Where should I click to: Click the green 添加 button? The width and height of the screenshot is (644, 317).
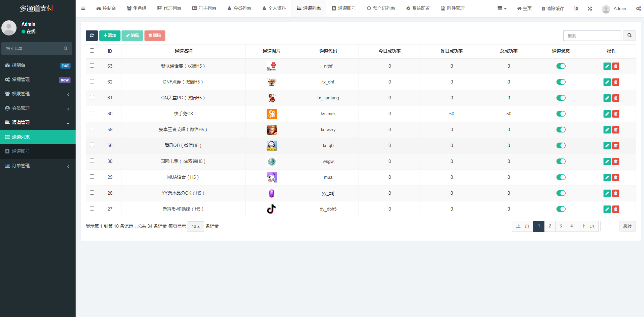pos(110,35)
